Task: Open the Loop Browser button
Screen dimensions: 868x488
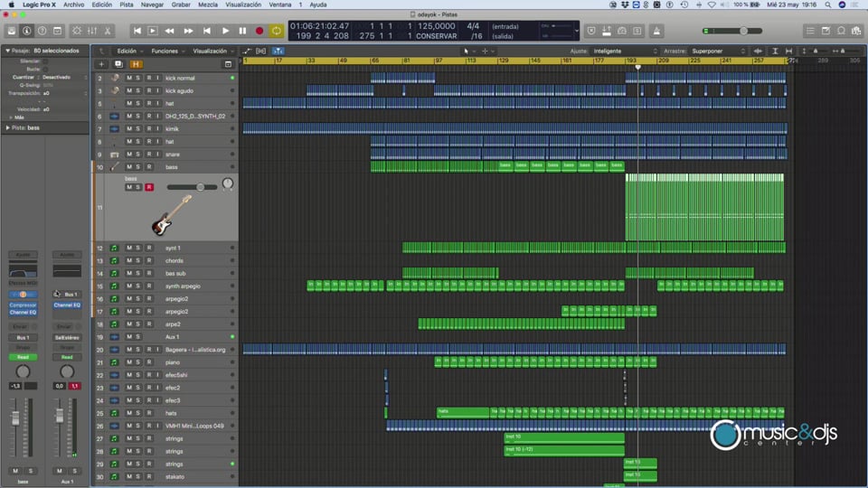Action: (x=841, y=31)
